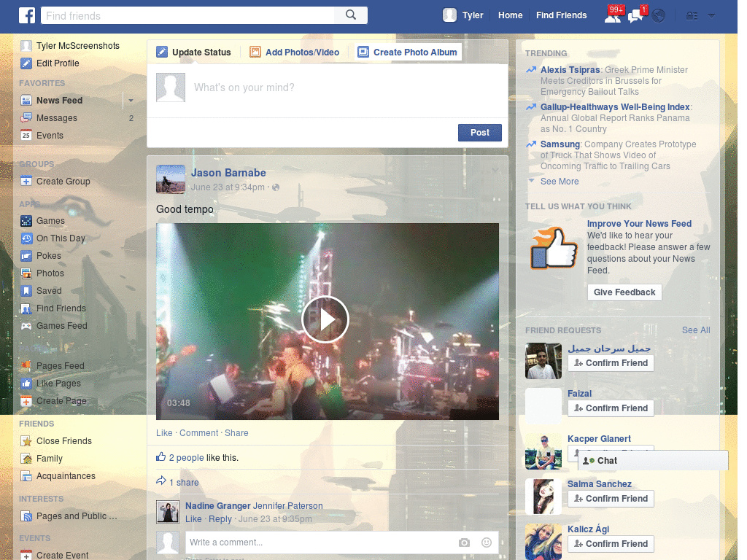Viewport: 747px width, 560px height.
Task: Open Games sidebar icon
Action: coord(26,221)
